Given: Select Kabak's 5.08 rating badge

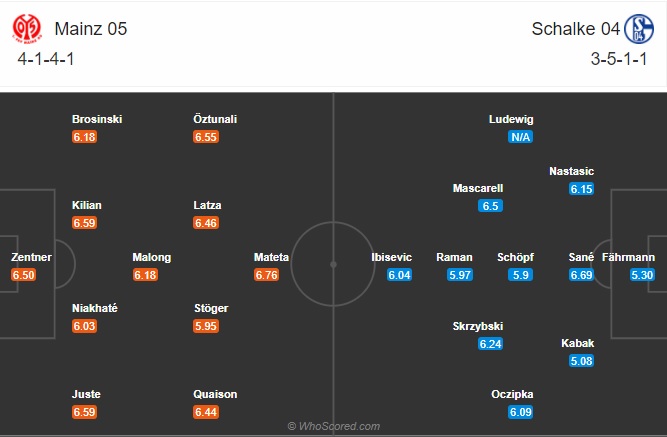Looking at the screenshot, I should coord(581,361).
